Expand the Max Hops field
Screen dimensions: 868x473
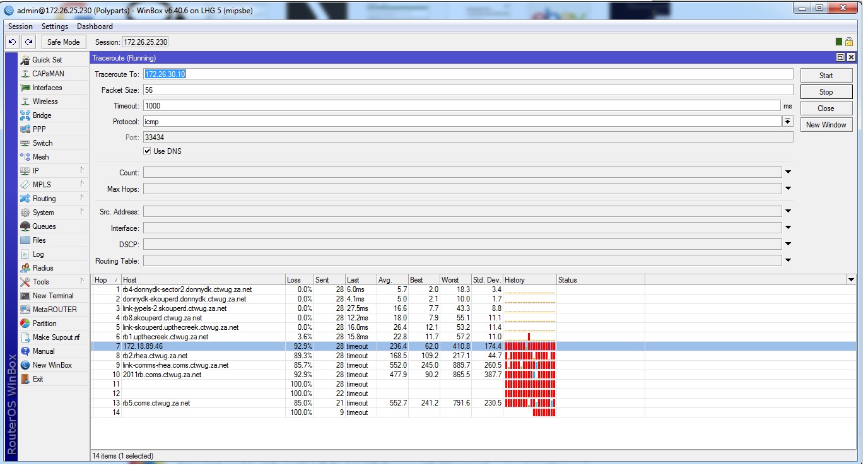(788, 189)
